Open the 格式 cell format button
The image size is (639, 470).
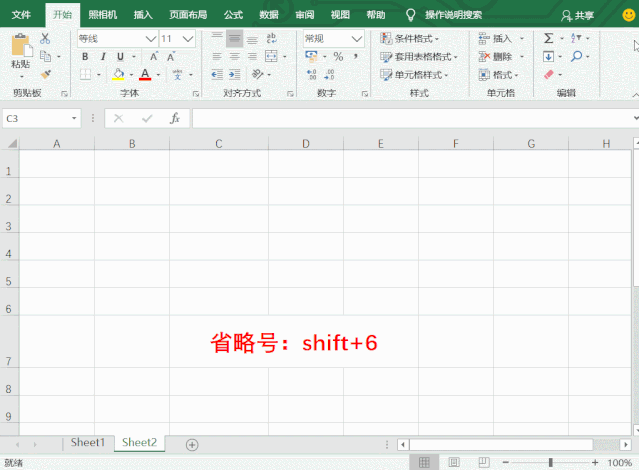(498, 75)
